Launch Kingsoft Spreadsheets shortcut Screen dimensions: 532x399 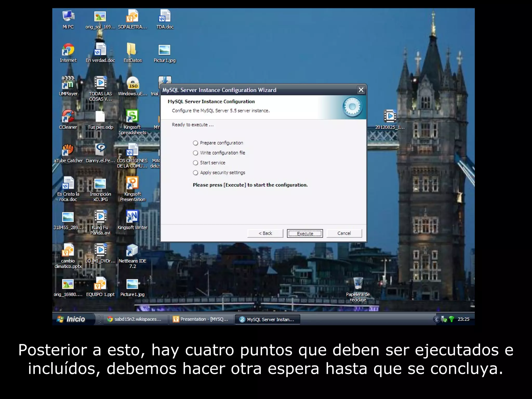[x=132, y=116]
